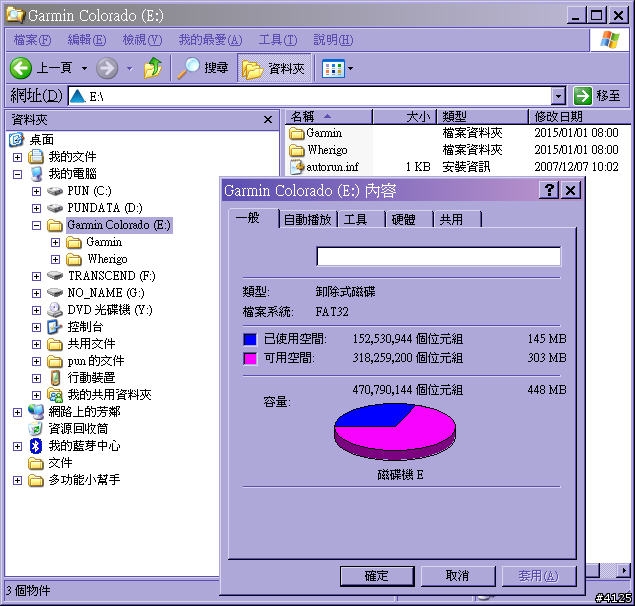Expand PUN (C:) drive node
This screenshot has height=606, width=635.
pos(36,191)
